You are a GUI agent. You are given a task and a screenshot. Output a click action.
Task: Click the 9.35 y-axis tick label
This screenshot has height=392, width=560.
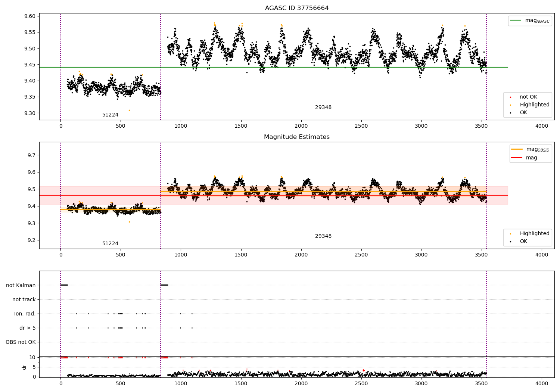(30, 97)
